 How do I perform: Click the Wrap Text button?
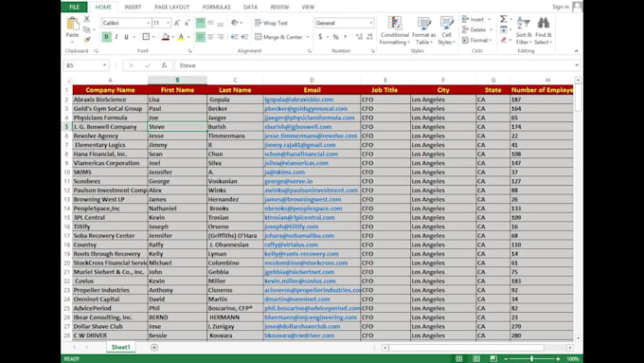271,23
